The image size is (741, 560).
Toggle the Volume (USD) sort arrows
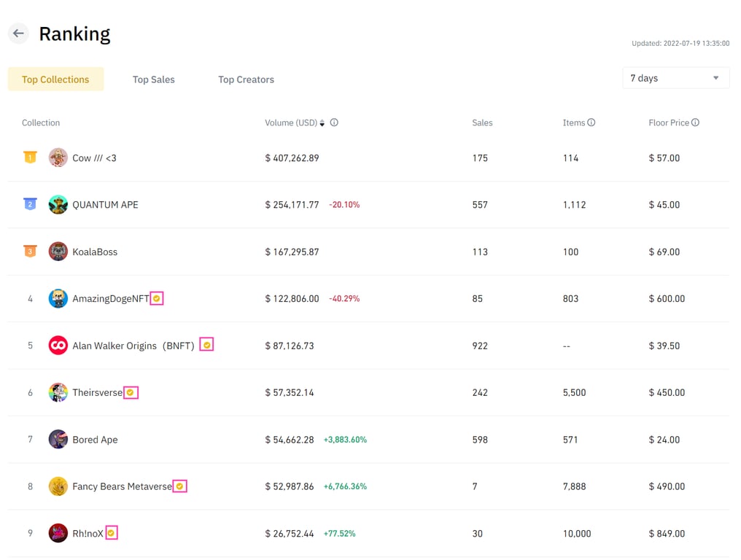[321, 122]
